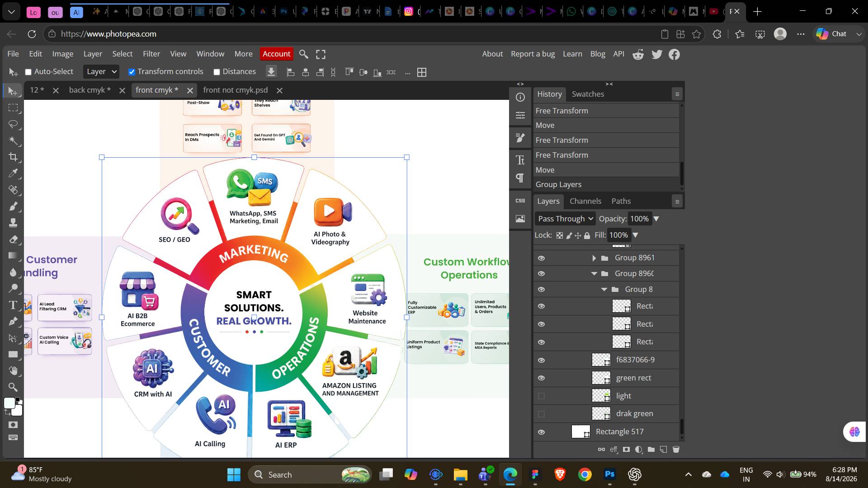Show the hidden light layer
This screenshot has width=868, height=488.
[x=541, y=396]
